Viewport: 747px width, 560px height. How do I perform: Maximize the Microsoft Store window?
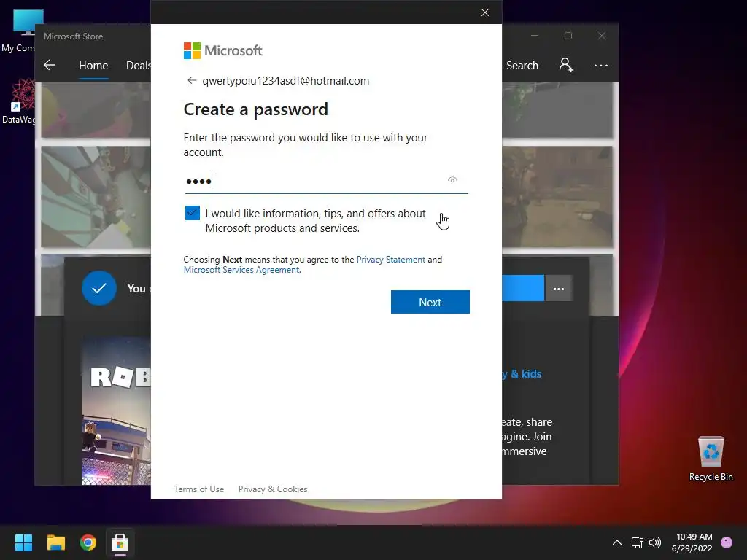568,36
